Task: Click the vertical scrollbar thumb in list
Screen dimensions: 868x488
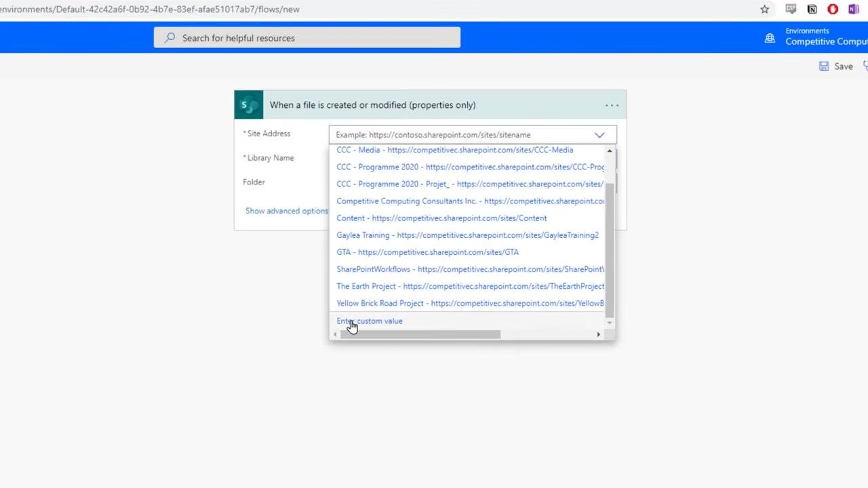Action: tap(610, 249)
